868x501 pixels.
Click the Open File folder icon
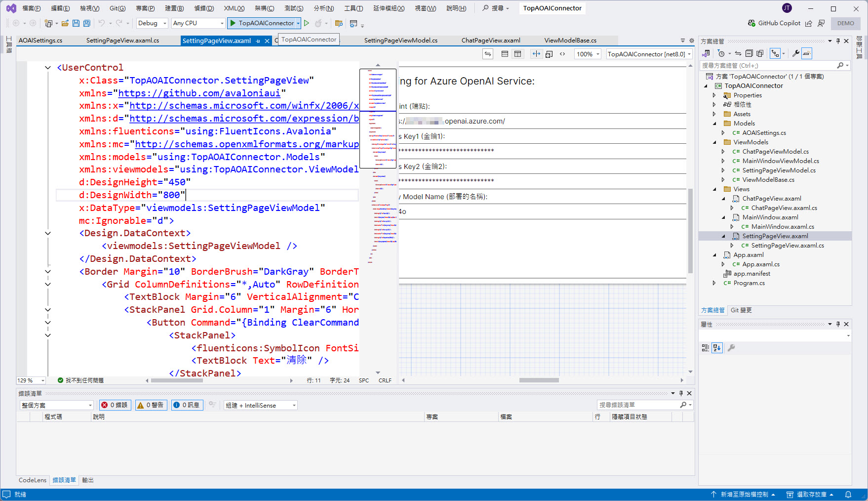coord(65,23)
